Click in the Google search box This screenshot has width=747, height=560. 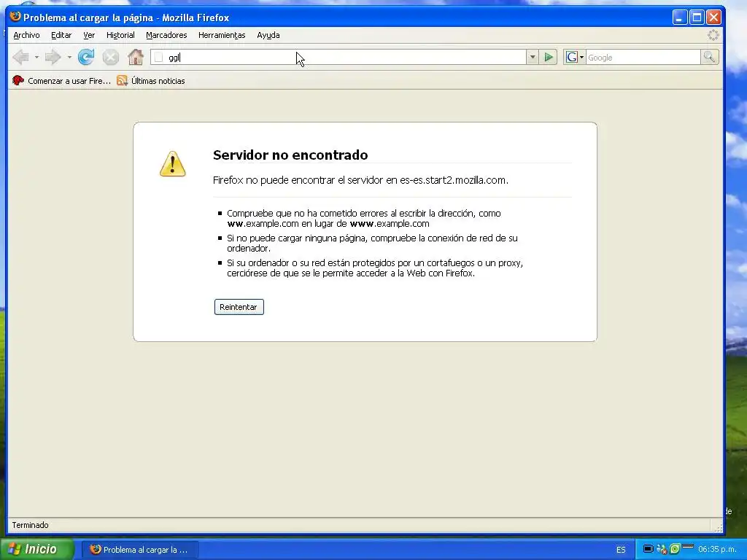(643, 58)
